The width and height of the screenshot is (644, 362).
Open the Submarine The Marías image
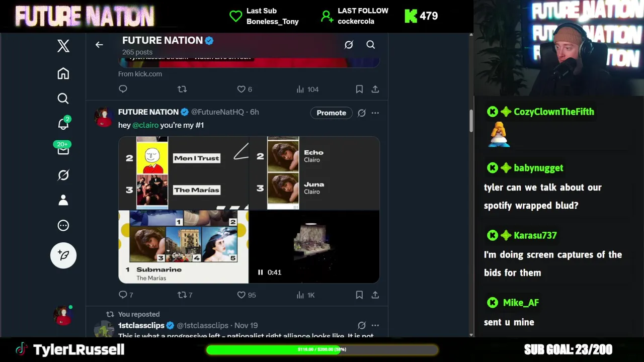click(183, 247)
